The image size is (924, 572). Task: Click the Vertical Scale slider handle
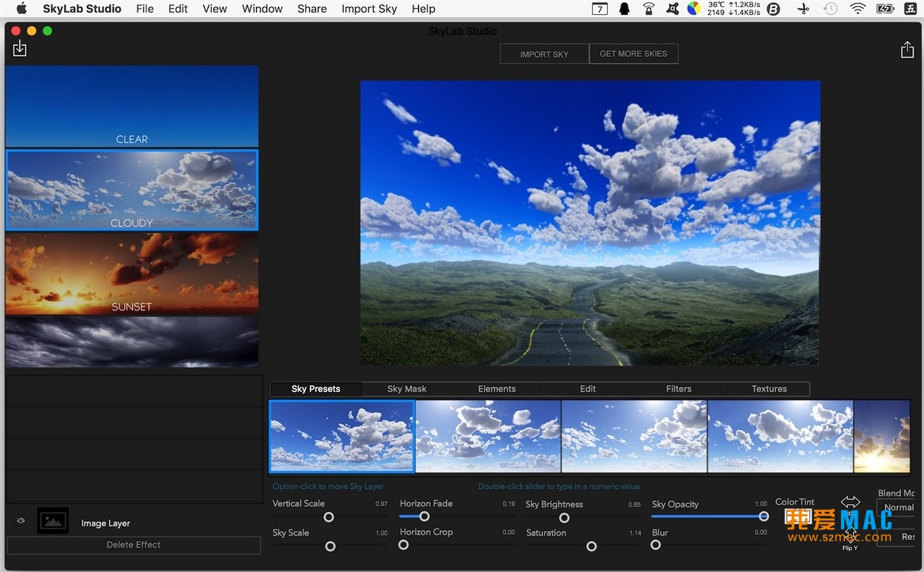coord(329,517)
